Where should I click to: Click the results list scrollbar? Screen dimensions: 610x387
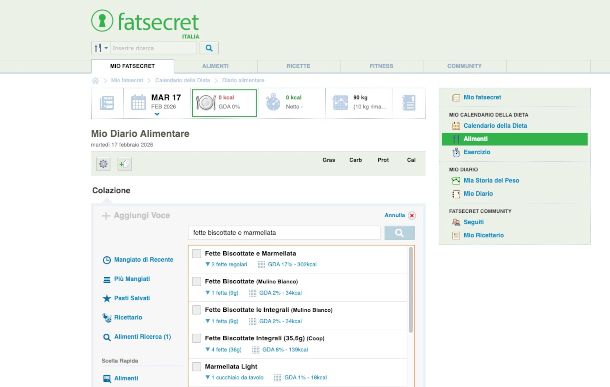(x=411, y=290)
